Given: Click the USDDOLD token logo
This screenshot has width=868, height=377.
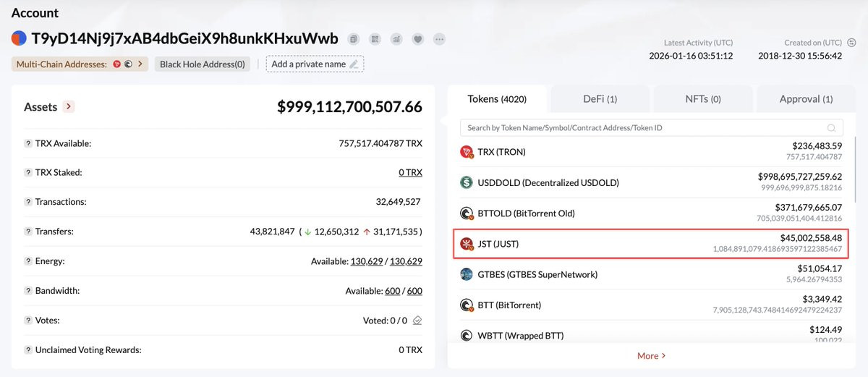Looking at the screenshot, I should tap(467, 182).
